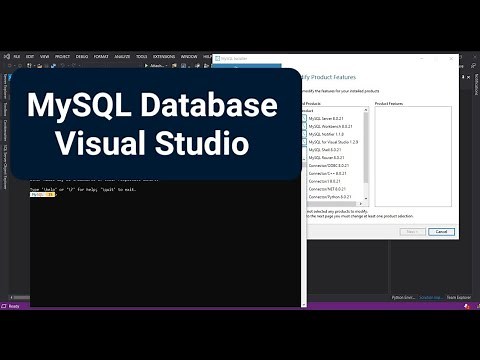Select MySQL for Visual Studio 1.2.9

coord(333,142)
